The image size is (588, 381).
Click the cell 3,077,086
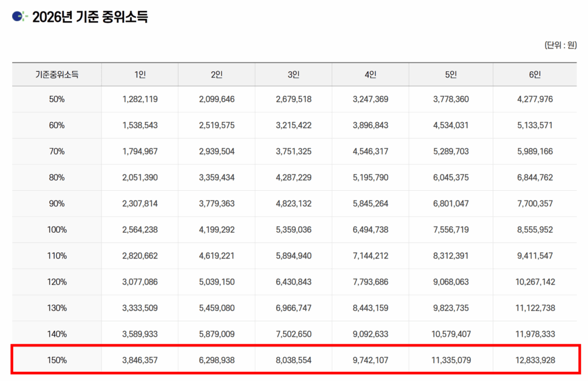(x=140, y=282)
